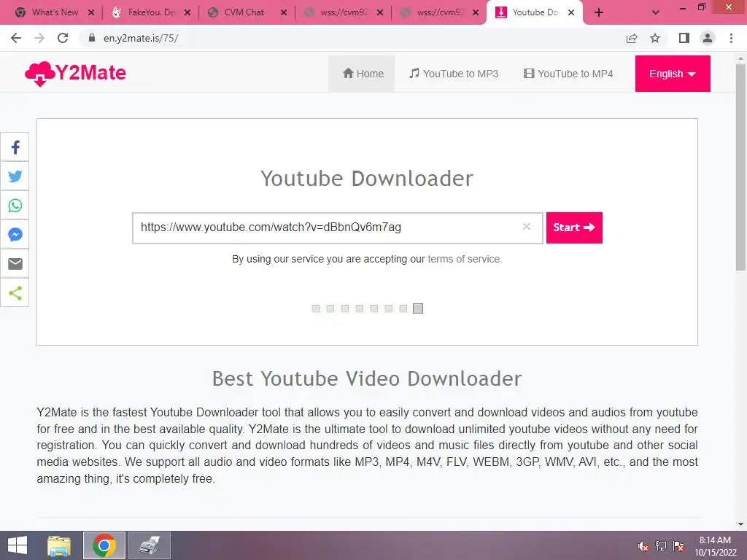Open Chrome three-dot menu
This screenshot has height=560, width=747.
coord(731,38)
